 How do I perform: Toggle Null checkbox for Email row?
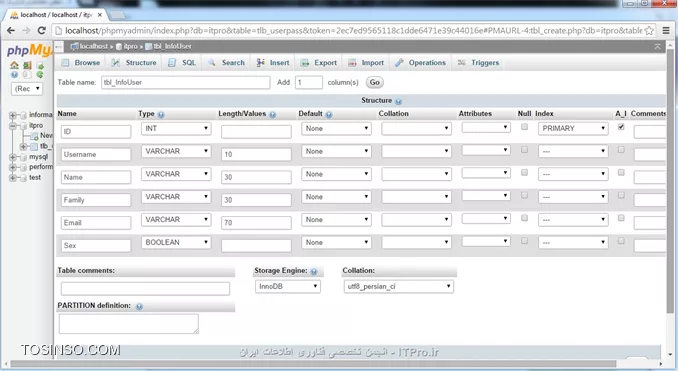[x=524, y=218]
